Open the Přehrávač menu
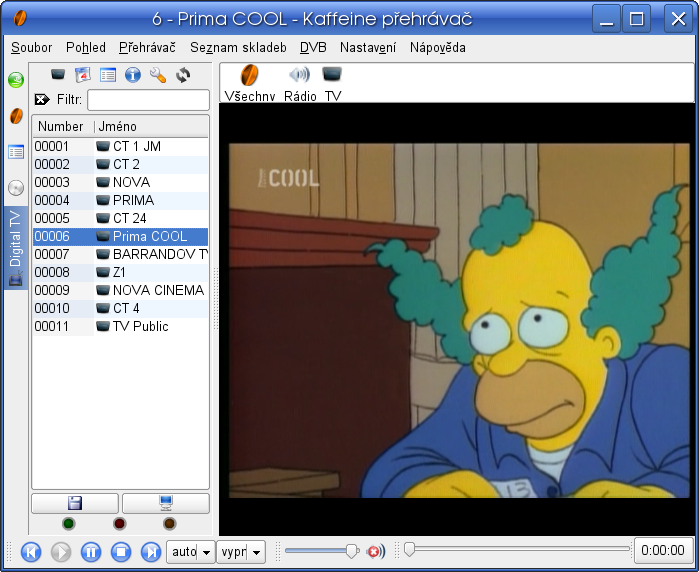The image size is (699, 572). coord(147,47)
